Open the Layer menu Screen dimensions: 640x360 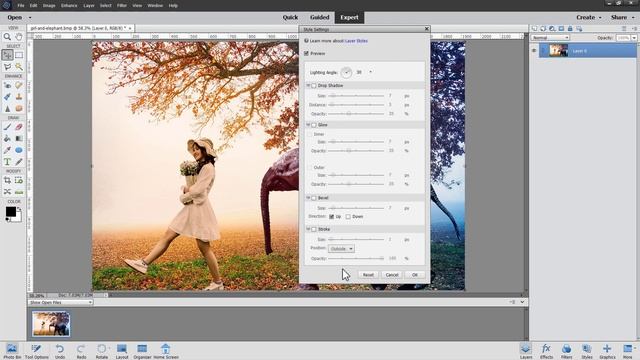pos(89,6)
